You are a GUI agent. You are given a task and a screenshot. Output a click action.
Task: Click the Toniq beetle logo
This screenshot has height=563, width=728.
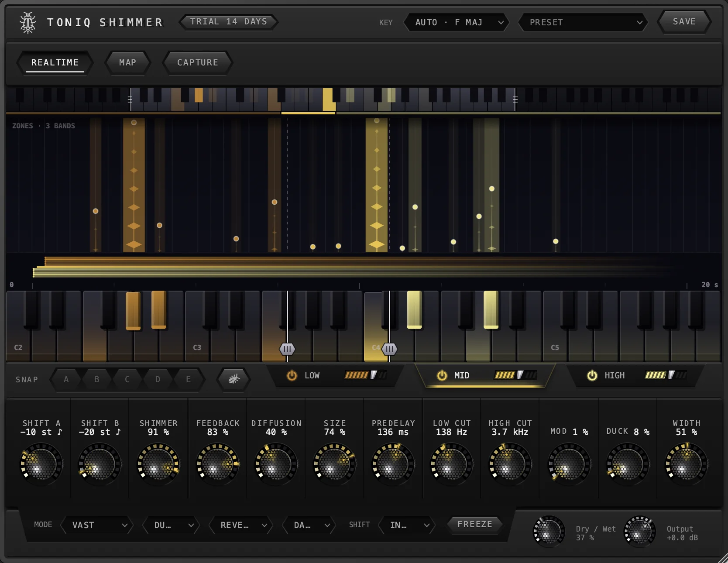coord(28,23)
